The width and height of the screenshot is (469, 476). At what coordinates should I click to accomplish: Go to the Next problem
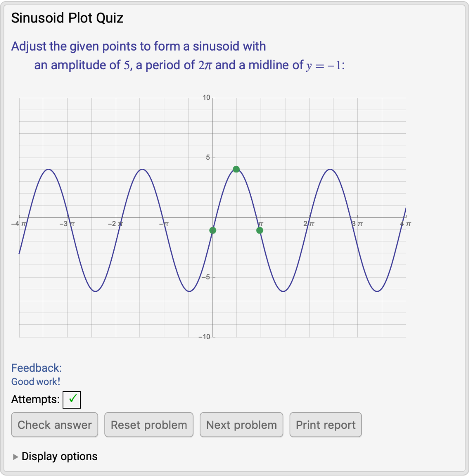pos(241,425)
